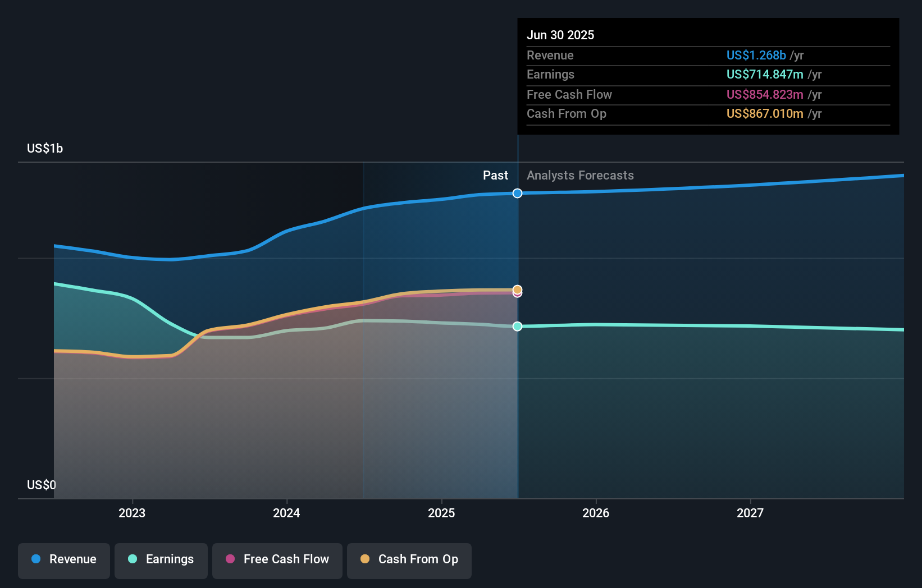The height and width of the screenshot is (588, 922).
Task: Click the Cash From Op row label in tooltip
Action: 567,113
